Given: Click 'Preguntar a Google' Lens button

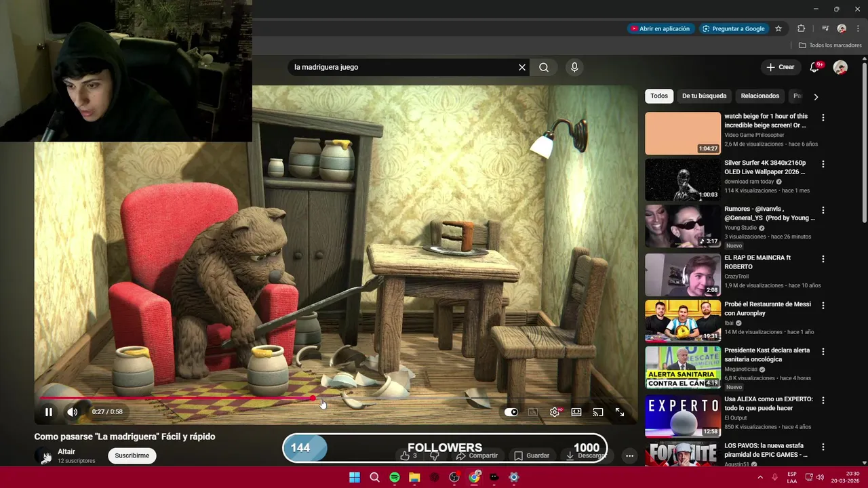Looking at the screenshot, I should tap(734, 28).
